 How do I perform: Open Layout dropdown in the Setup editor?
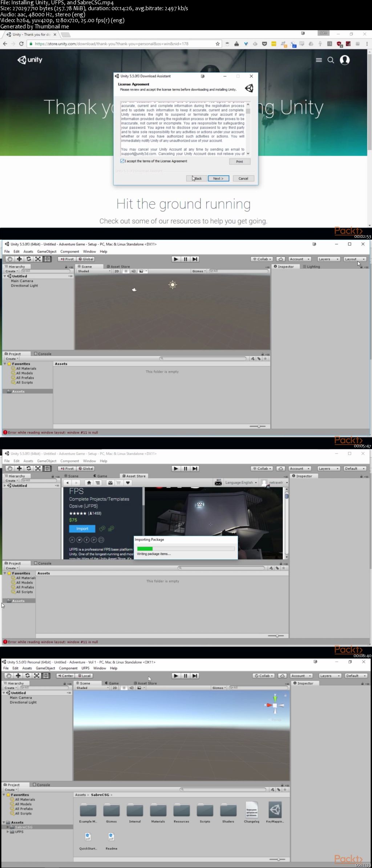355,259
